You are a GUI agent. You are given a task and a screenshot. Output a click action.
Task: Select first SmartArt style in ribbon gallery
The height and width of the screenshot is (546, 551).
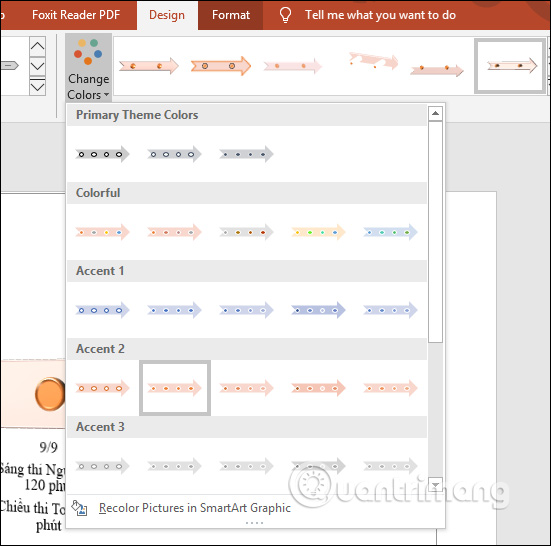coord(149,66)
